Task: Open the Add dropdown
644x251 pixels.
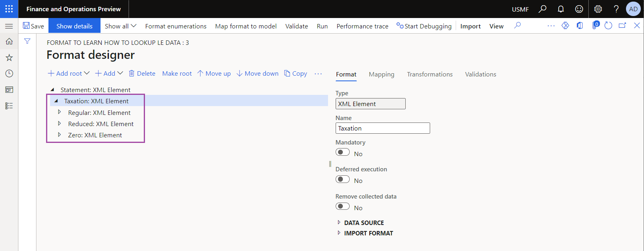Action: coord(109,73)
